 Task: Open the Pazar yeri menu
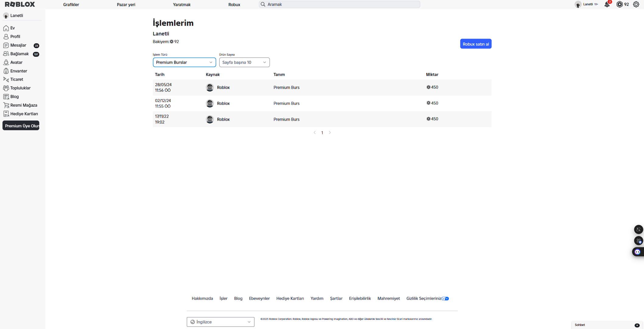[126, 5]
